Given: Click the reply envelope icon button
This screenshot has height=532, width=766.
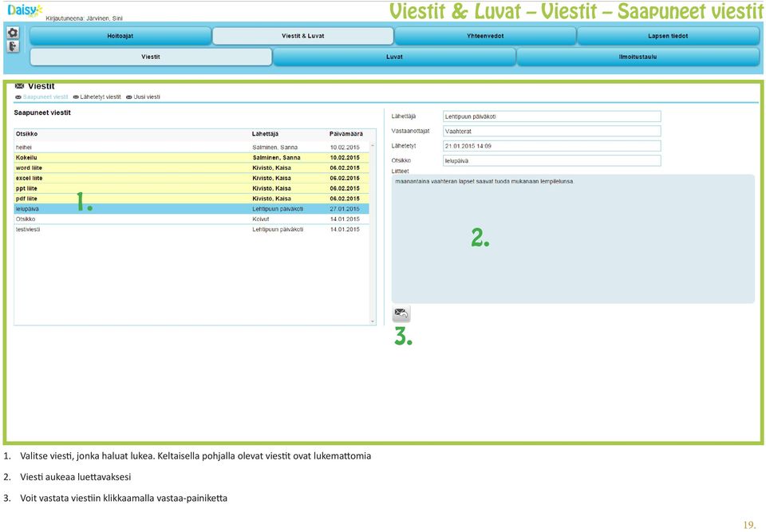Looking at the screenshot, I should pos(401,313).
